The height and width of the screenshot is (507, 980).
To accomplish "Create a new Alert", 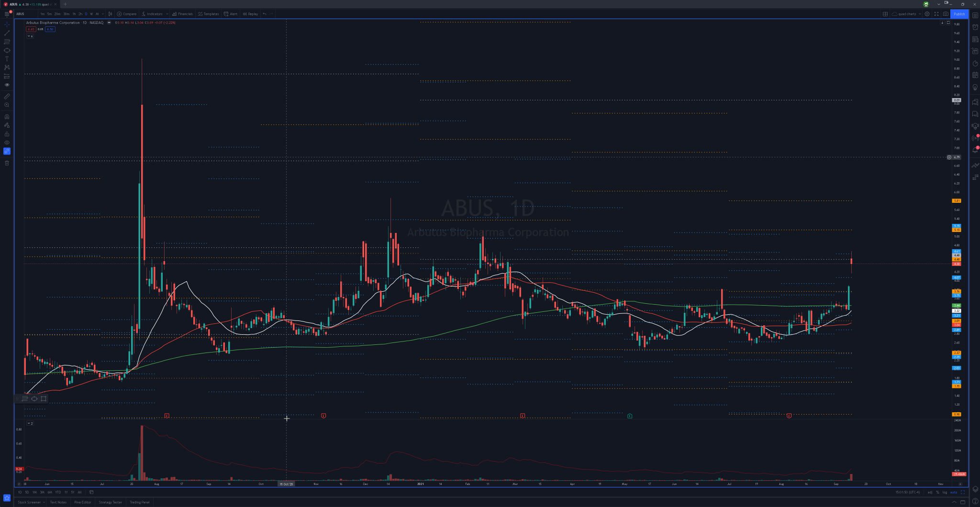I will (231, 14).
